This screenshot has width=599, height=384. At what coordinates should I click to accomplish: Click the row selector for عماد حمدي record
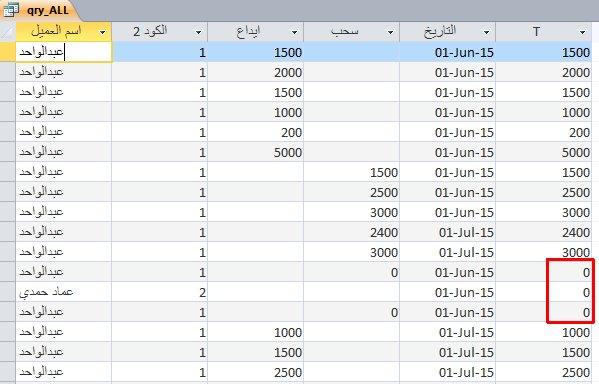[x=8, y=292]
